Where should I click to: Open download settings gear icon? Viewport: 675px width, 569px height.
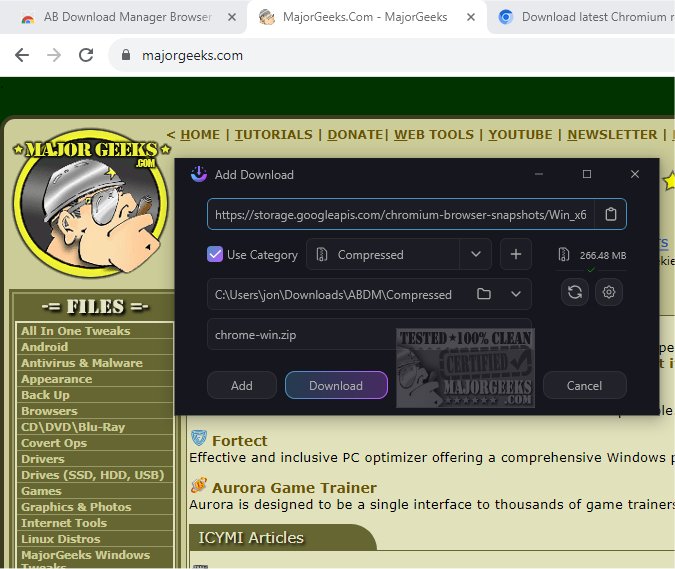[x=609, y=292]
